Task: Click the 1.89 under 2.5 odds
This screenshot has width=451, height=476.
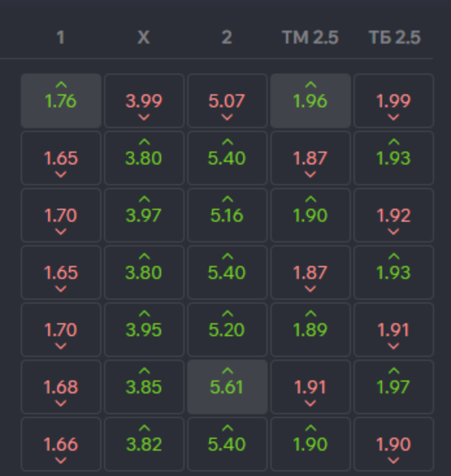Action: (x=311, y=330)
